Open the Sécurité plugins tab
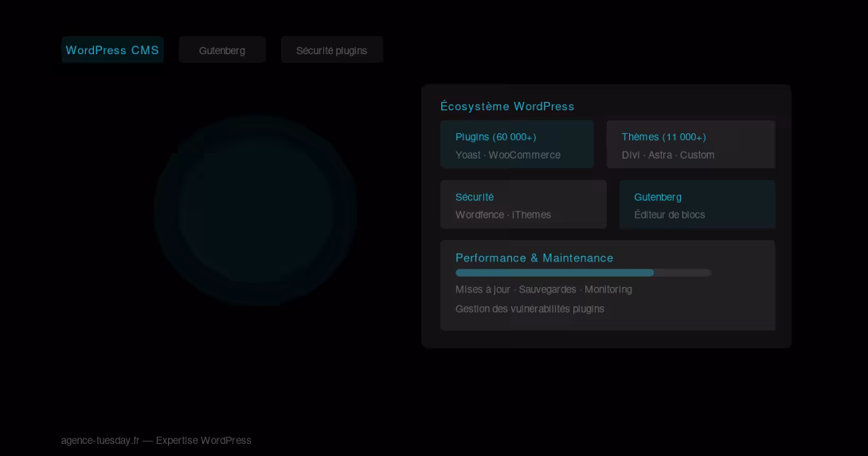The height and width of the screenshot is (456, 868). (331, 50)
